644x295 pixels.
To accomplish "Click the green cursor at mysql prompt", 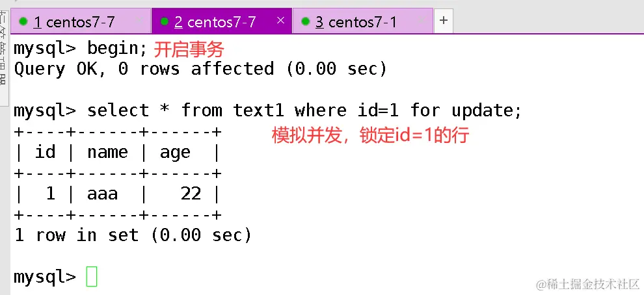I will (92, 277).
